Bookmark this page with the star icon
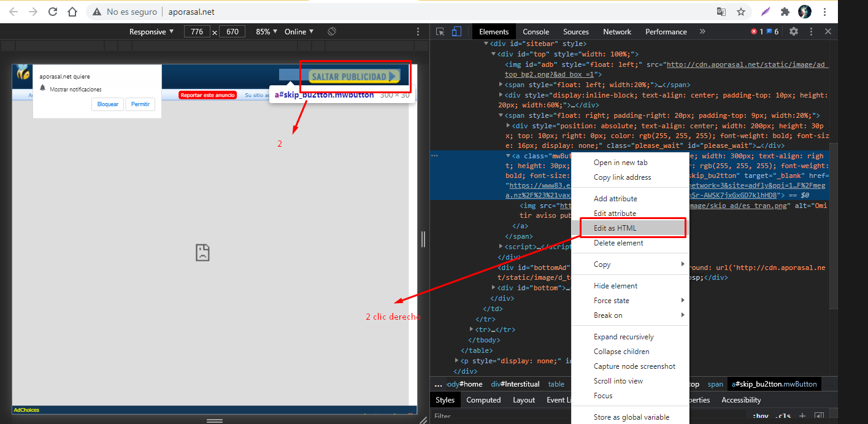 (x=741, y=12)
